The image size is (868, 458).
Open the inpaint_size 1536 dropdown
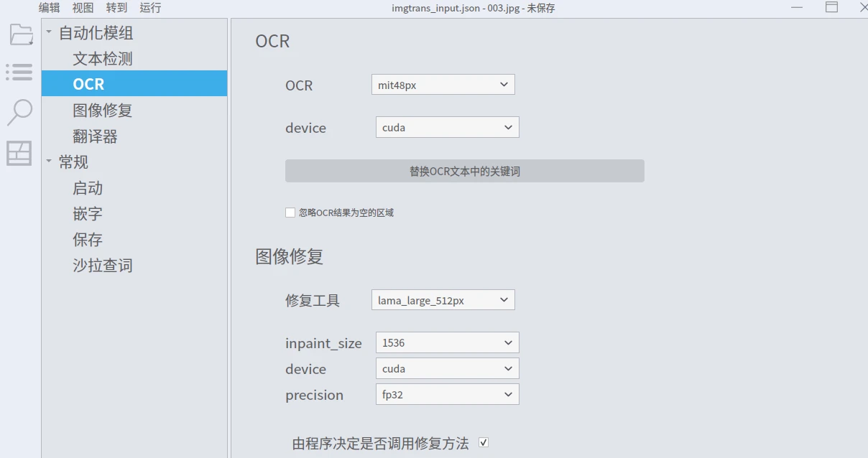tap(447, 343)
